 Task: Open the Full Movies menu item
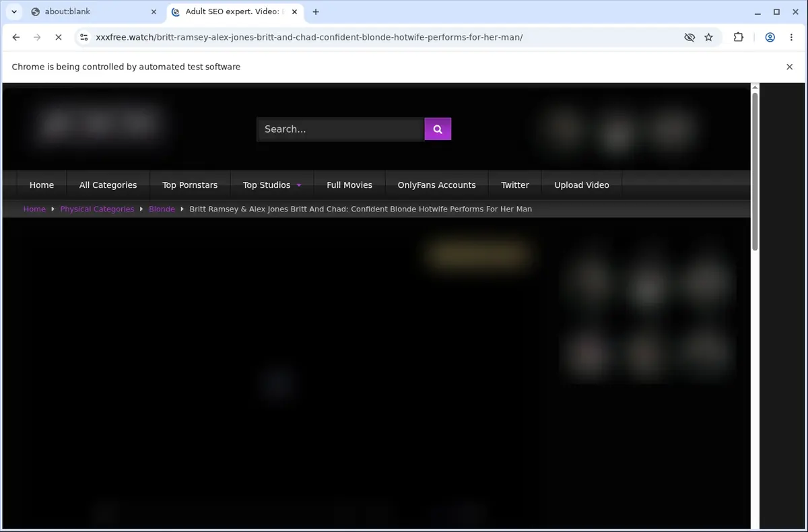click(349, 185)
